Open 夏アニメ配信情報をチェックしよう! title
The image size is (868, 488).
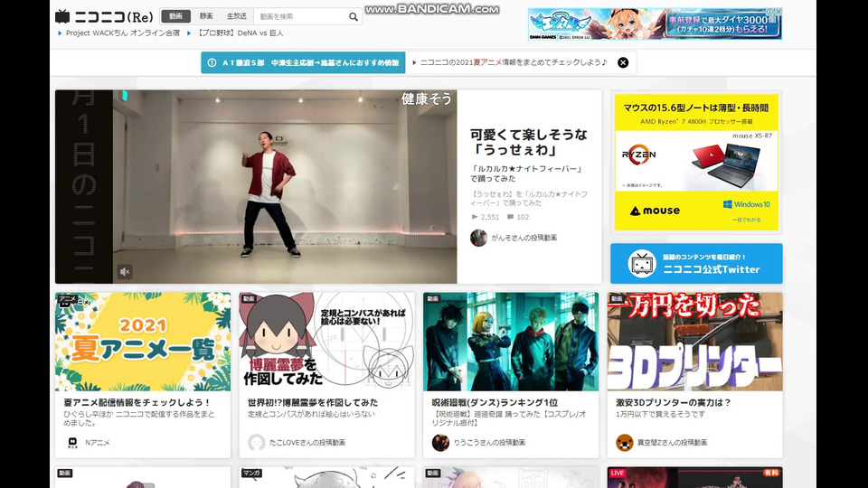pyautogui.click(x=137, y=403)
